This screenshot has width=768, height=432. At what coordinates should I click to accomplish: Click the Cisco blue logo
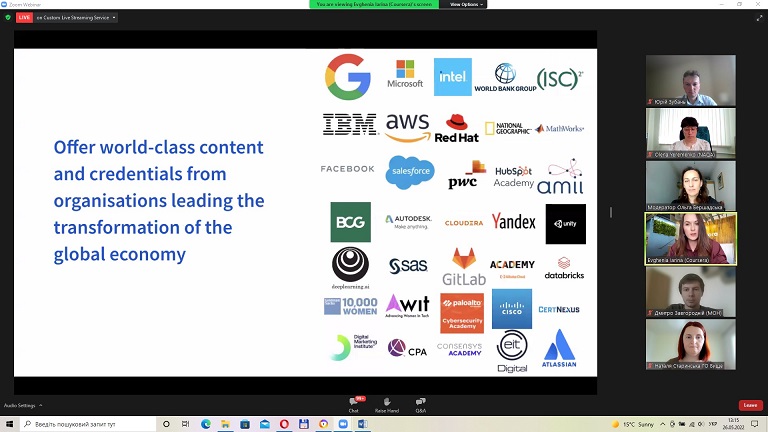coord(512,309)
